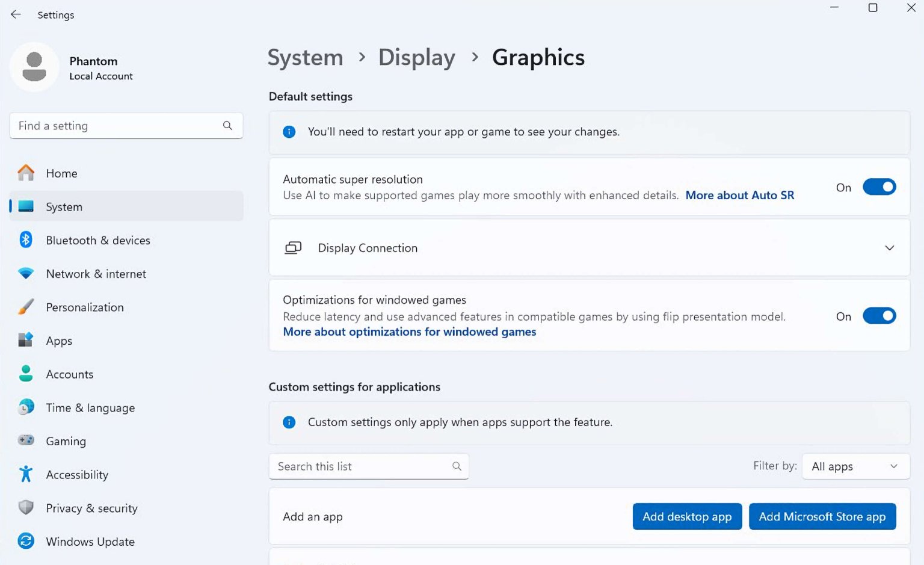Click the Network & internet icon
The width and height of the screenshot is (924, 565).
click(26, 274)
